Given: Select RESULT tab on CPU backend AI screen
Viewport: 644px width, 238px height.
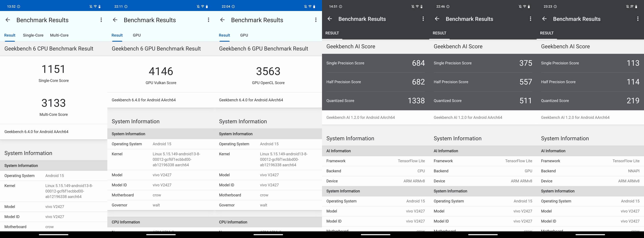Looking at the screenshot, I should click(x=332, y=33).
